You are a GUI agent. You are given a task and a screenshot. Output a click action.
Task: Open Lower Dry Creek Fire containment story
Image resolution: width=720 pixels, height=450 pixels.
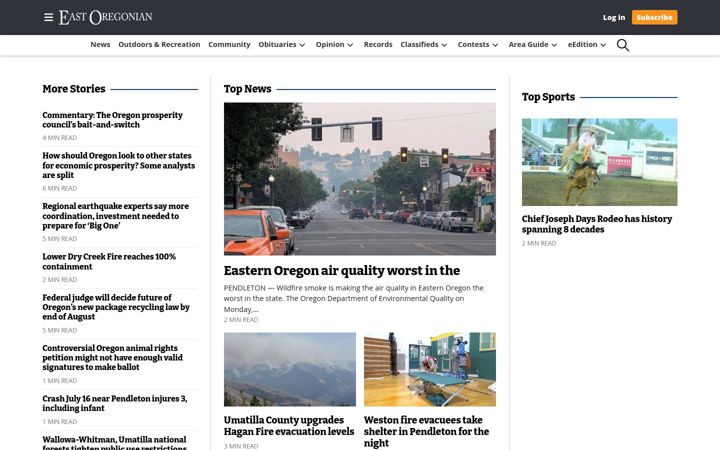(x=109, y=261)
